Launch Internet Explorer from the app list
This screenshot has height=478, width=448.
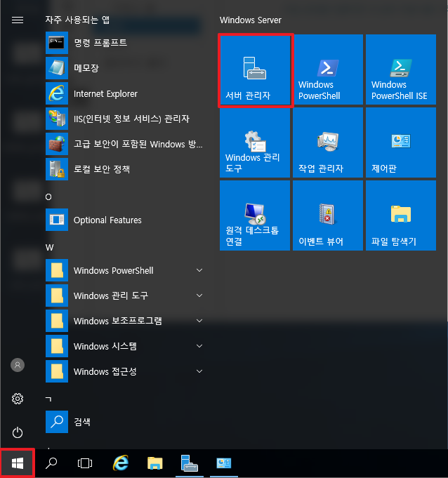[124, 93]
